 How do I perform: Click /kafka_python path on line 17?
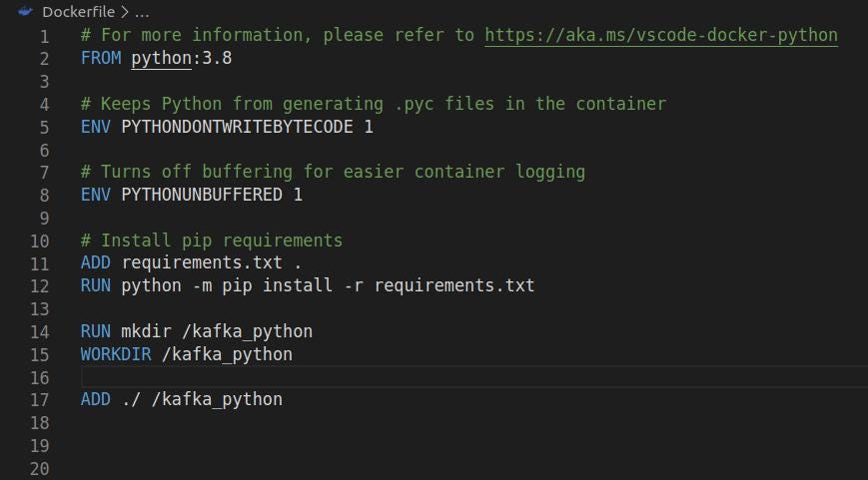point(217,399)
